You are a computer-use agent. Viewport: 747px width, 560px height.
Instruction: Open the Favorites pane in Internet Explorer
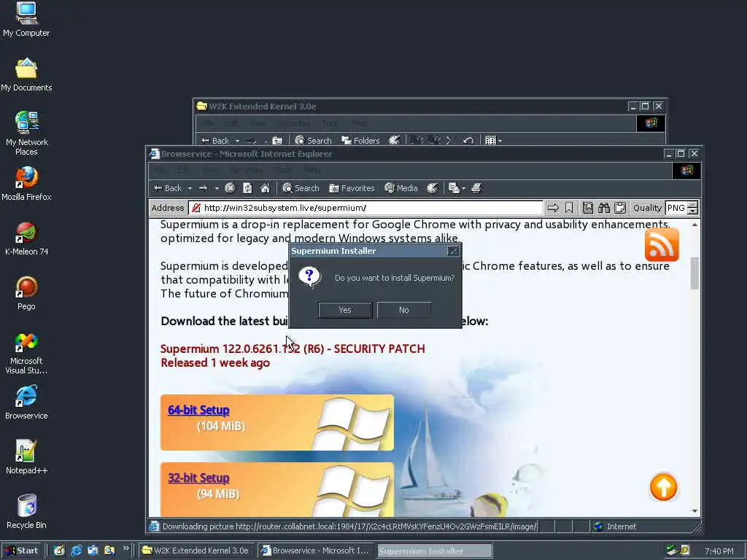[352, 188]
